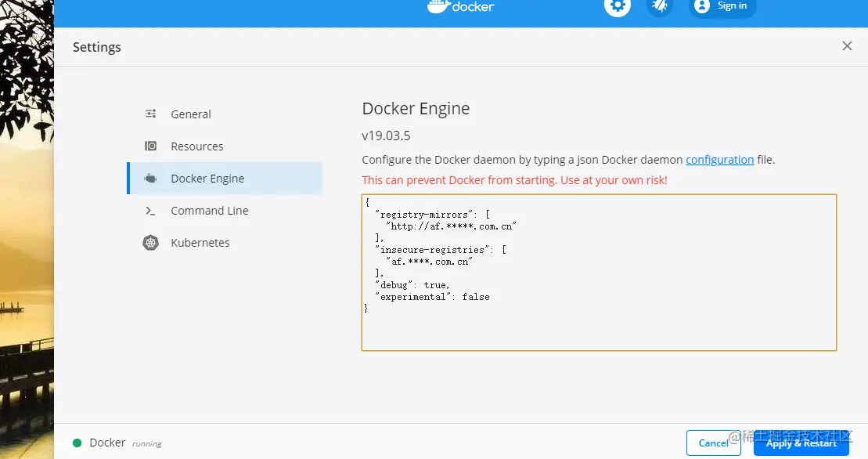868x459 pixels.
Task: Click the Docker Engine whale icon
Action: (150, 179)
